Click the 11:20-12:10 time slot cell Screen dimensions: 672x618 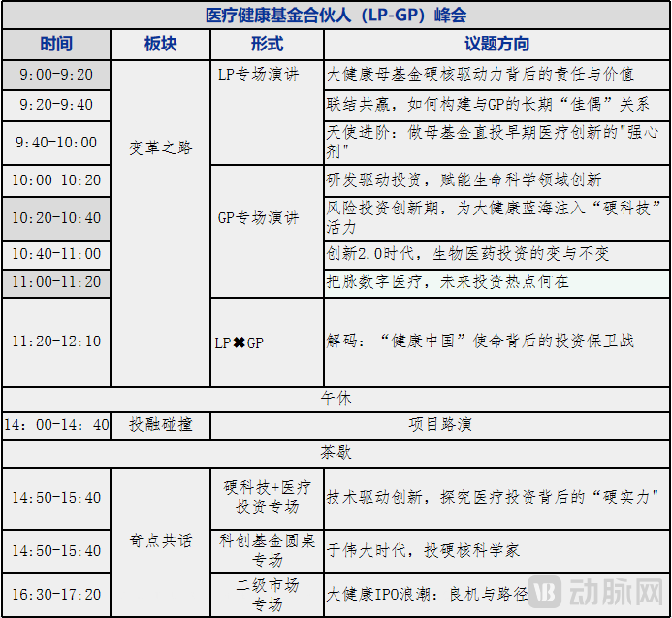(56, 342)
